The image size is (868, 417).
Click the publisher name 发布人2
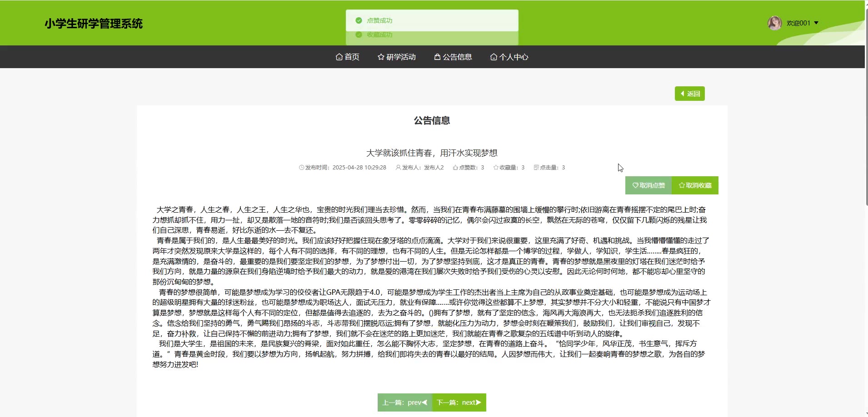tap(434, 168)
